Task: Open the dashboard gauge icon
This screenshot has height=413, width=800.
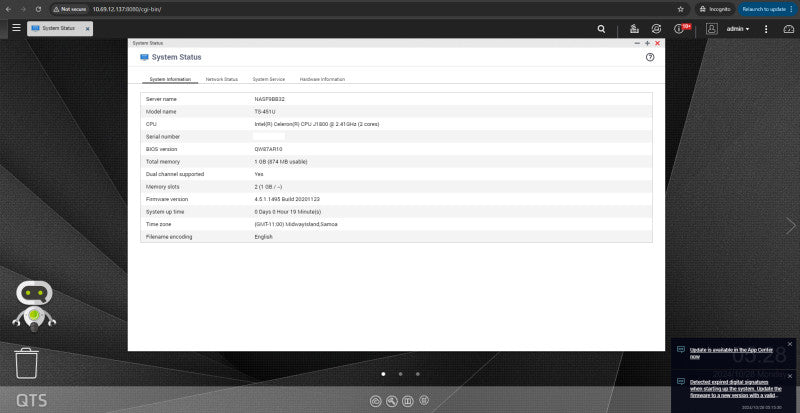Action: click(789, 29)
